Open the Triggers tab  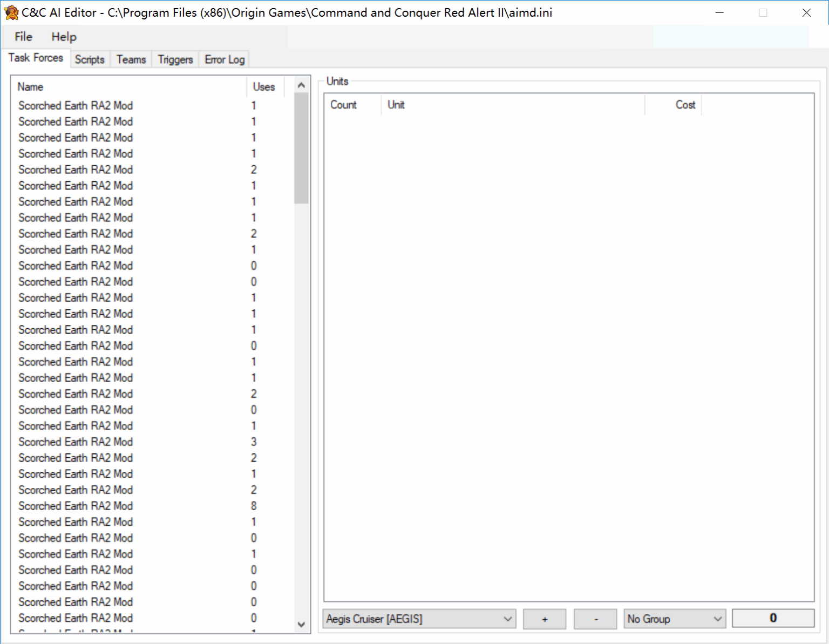coord(174,59)
